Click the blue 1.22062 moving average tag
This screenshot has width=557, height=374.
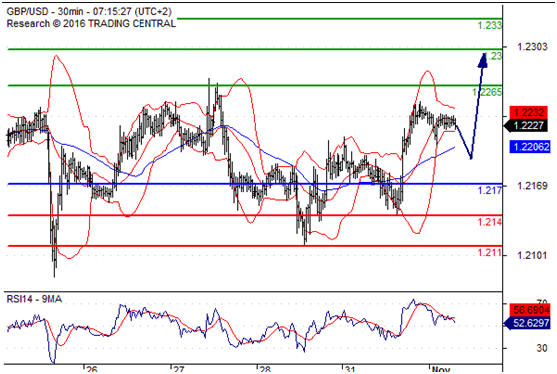click(x=530, y=147)
